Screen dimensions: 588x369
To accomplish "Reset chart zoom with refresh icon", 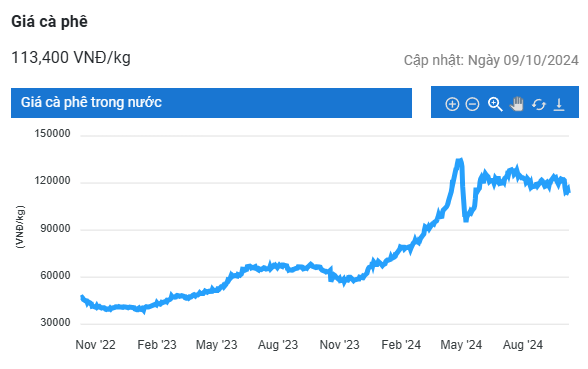I will (538, 104).
